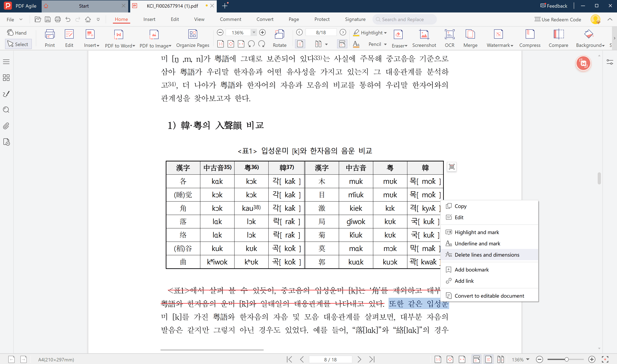Open the right properties panel sliders icon

tap(610, 62)
